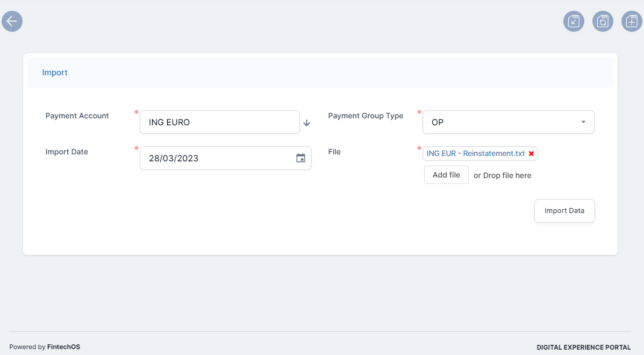Open the ING EUR - Reinstatement.txt file link
The image size is (644, 355).
(x=475, y=154)
